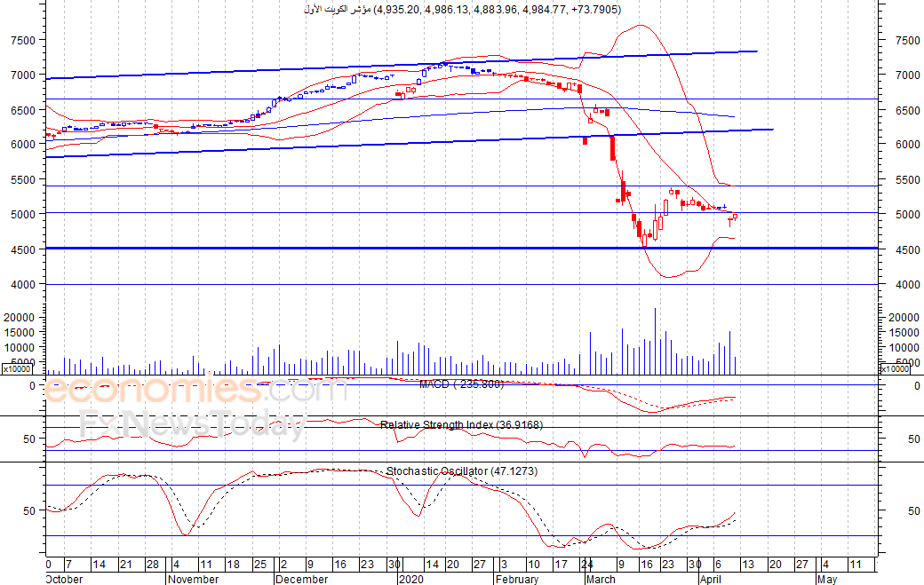The image size is (924, 585).
Task: Click the December month label
Action: (x=302, y=579)
